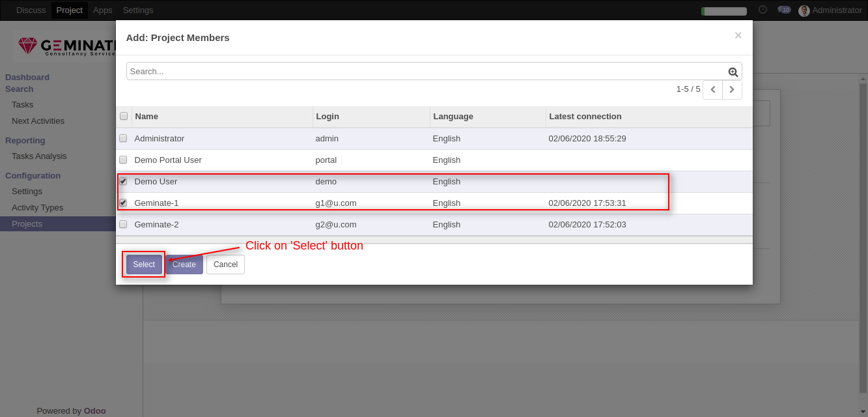Click the Cancel button
Image resolution: width=868 pixels, height=417 pixels.
[225, 265]
